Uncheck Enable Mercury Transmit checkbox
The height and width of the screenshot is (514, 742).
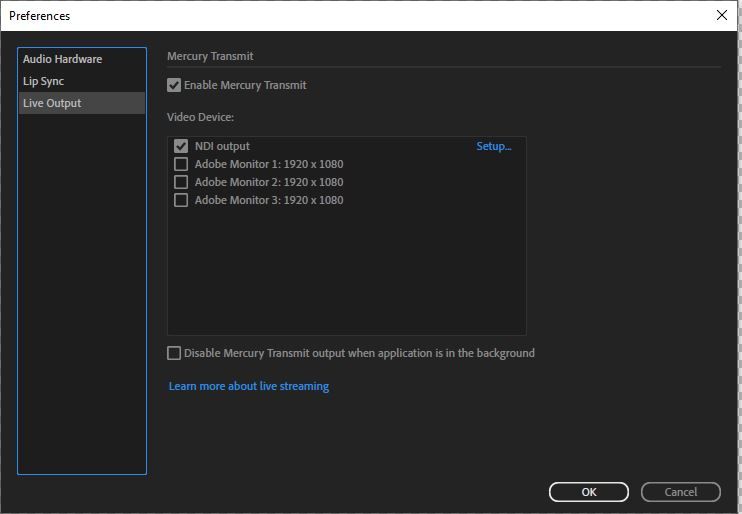[x=174, y=86]
